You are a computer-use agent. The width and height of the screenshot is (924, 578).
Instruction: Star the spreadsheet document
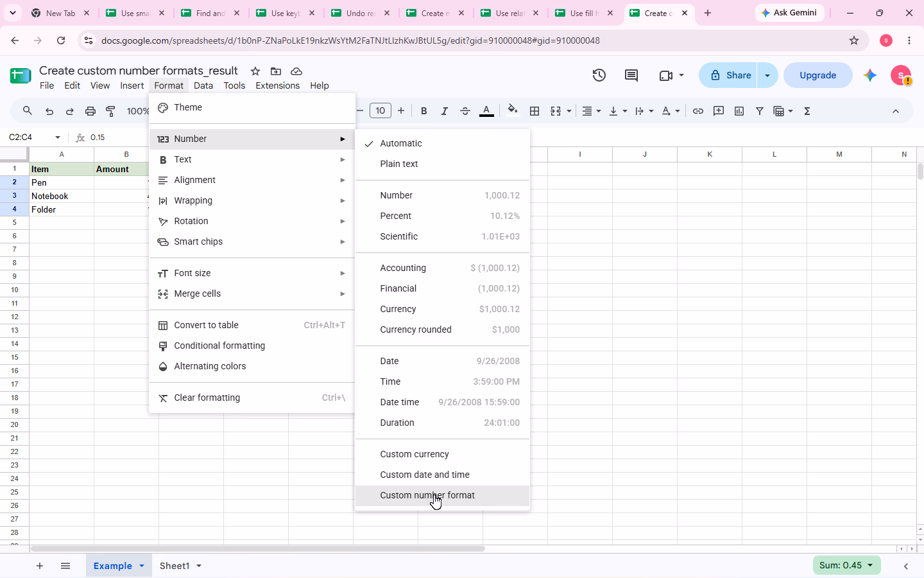coord(255,71)
